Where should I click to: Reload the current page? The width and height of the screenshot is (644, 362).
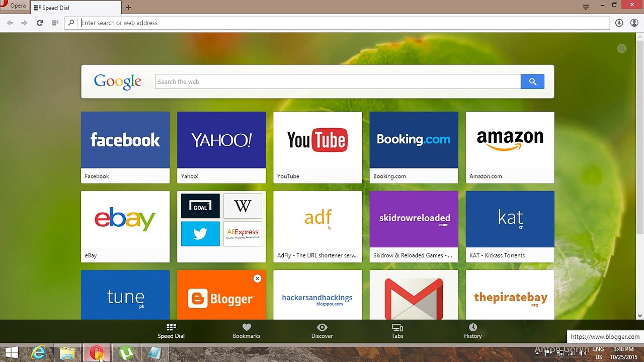[x=40, y=23]
